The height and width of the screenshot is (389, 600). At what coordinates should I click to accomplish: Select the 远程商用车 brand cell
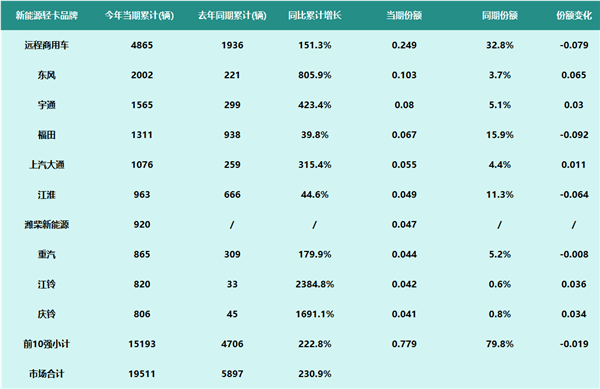tap(47, 45)
